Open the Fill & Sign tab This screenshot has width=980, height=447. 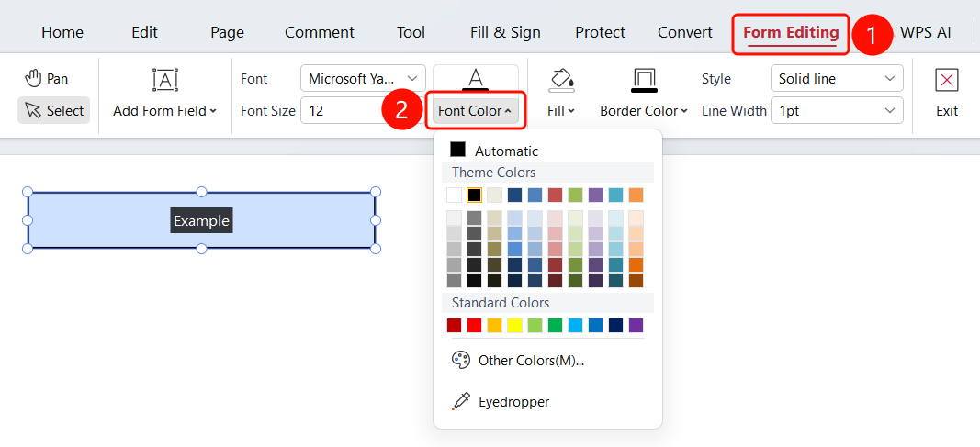coord(506,32)
